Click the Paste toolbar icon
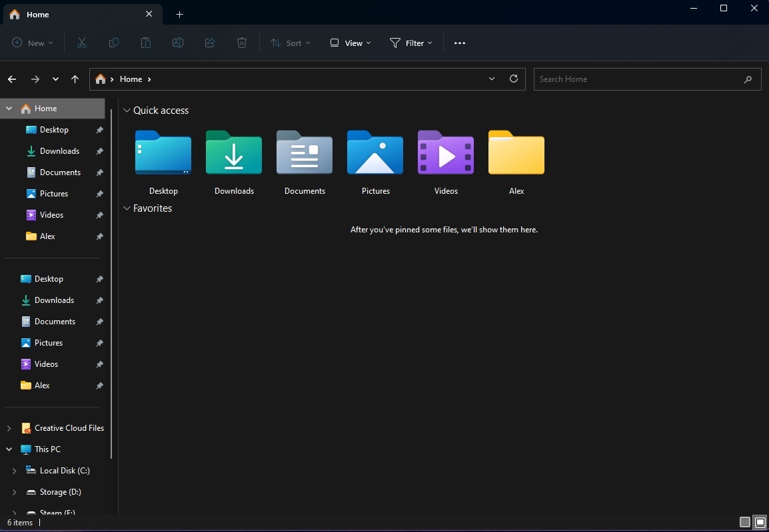Image resolution: width=769 pixels, height=532 pixels. pyautogui.click(x=145, y=43)
